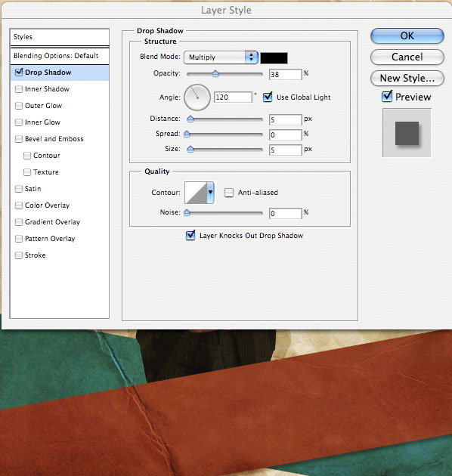Click the Contour curve thumbnail
The image size is (452, 476).
[x=196, y=193]
